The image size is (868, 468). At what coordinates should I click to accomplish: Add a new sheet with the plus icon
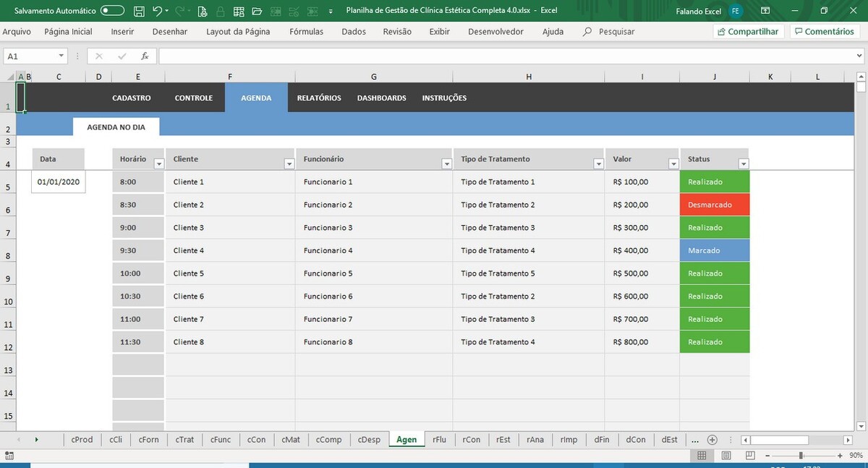(712, 440)
